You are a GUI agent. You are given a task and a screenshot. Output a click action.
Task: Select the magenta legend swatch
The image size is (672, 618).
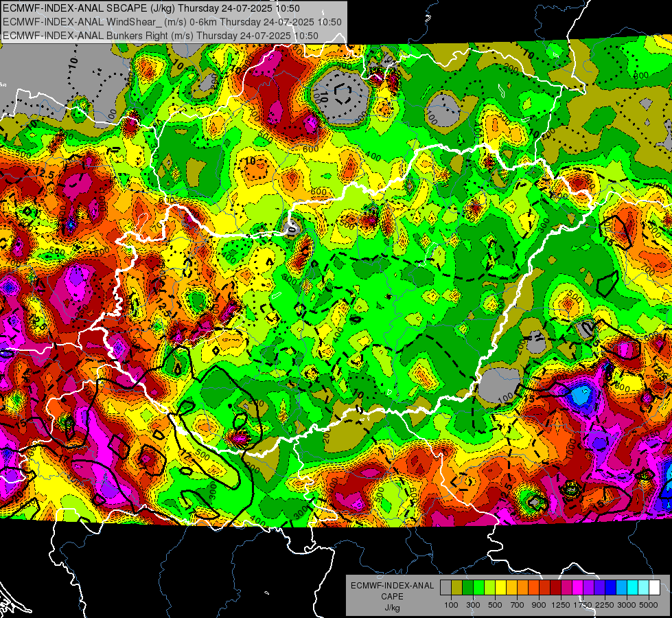click(578, 588)
